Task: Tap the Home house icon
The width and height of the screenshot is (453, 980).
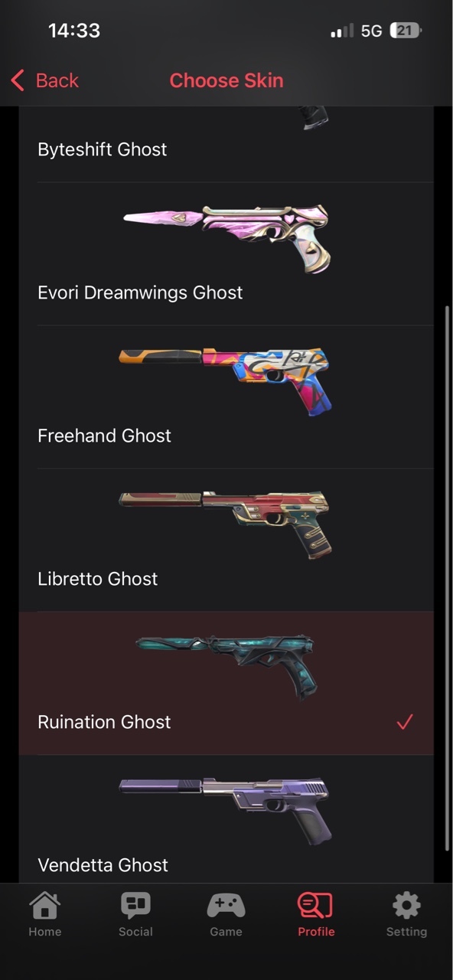Action: (44, 906)
